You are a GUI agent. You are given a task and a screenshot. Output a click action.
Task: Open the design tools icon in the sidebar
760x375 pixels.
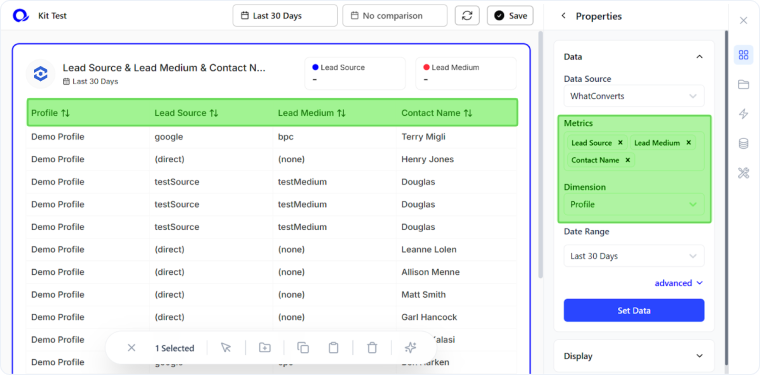tap(743, 173)
